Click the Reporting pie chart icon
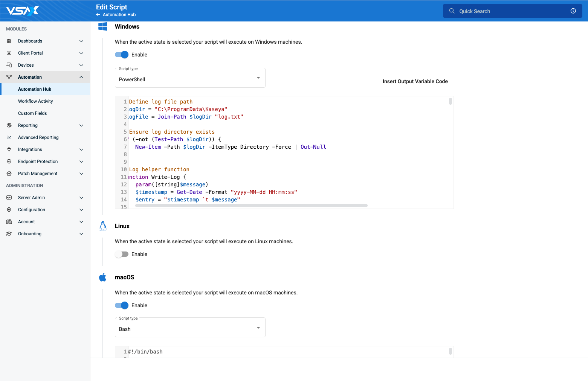Image resolution: width=588 pixels, height=381 pixels. [x=9, y=125]
